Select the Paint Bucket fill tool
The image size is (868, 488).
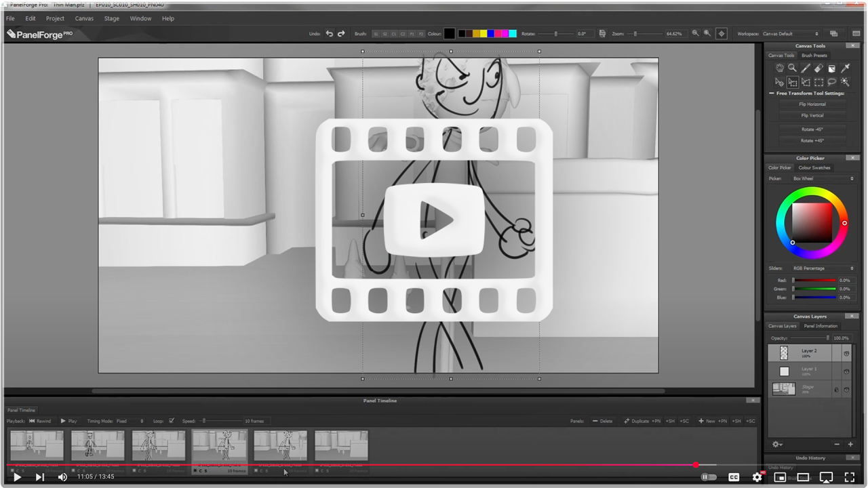point(831,68)
